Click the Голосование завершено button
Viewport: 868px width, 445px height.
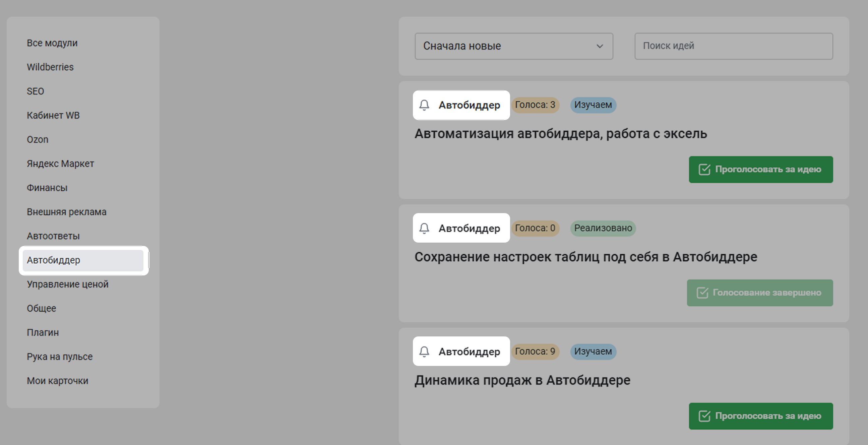tap(760, 293)
